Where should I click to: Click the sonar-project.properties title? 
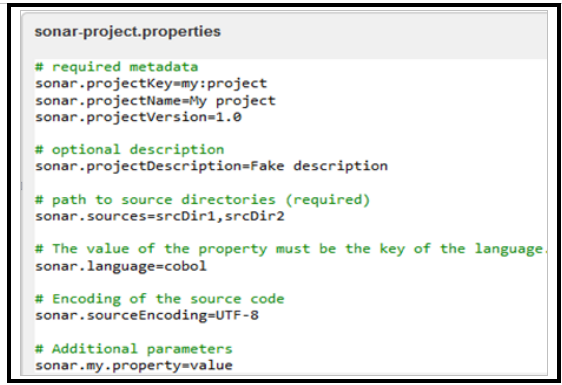pos(128,32)
